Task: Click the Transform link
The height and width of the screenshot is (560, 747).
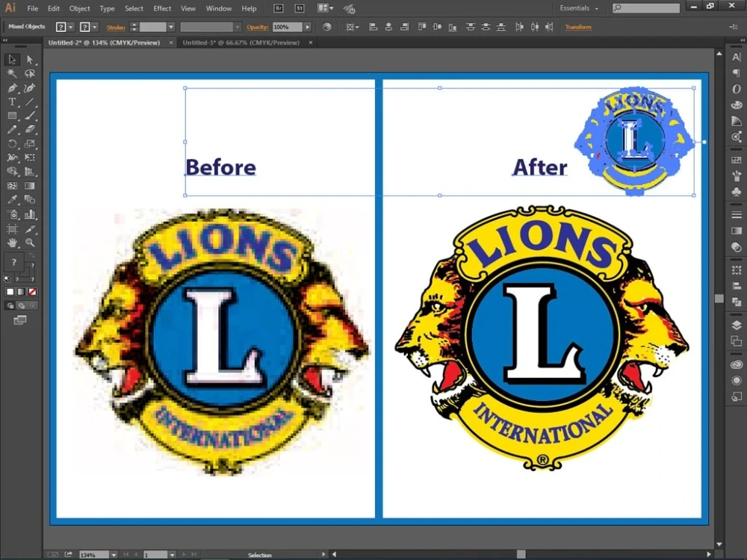Action: [x=578, y=27]
